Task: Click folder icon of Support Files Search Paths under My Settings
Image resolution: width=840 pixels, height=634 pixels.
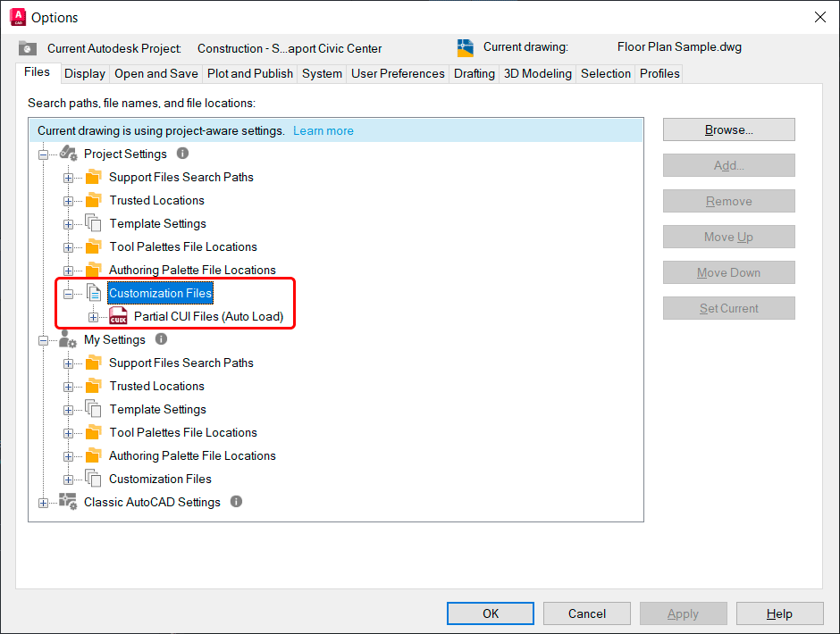Action: [94, 362]
